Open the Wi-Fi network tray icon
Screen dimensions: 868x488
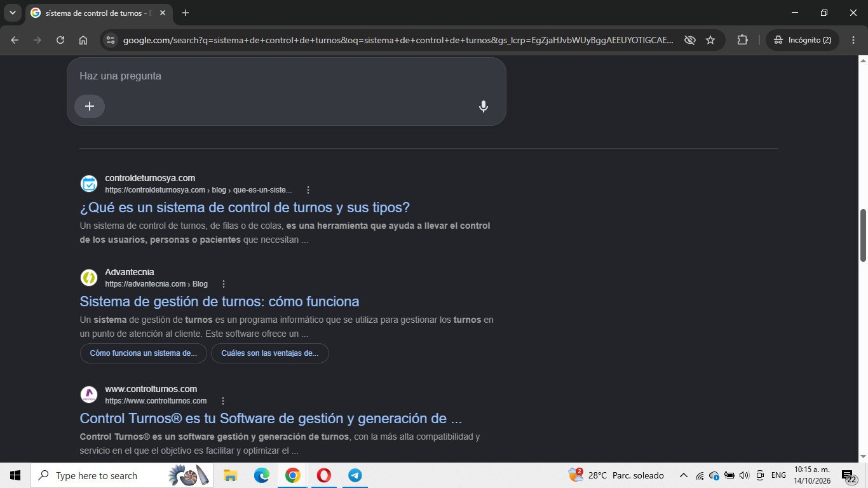(700, 475)
